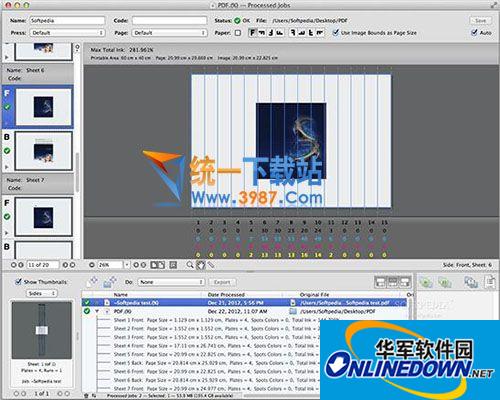
Task: Click the two-page spread view icon
Action: 158,265
